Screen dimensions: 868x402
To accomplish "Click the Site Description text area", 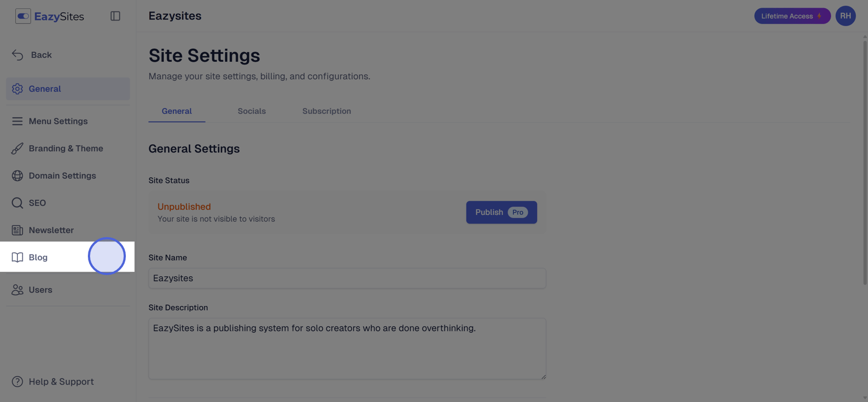I will tap(347, 349).
